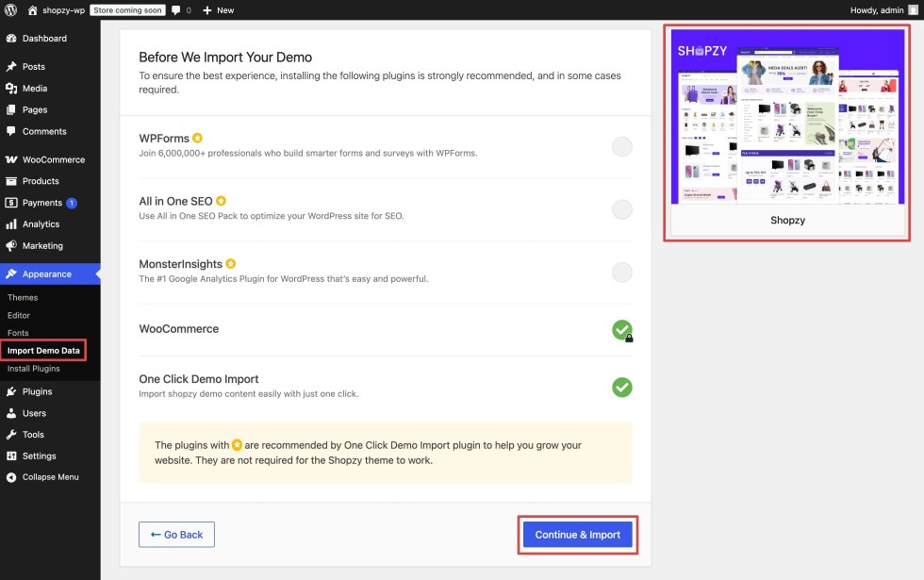Click the Posts pushpin icon

[x=11, y=67]
